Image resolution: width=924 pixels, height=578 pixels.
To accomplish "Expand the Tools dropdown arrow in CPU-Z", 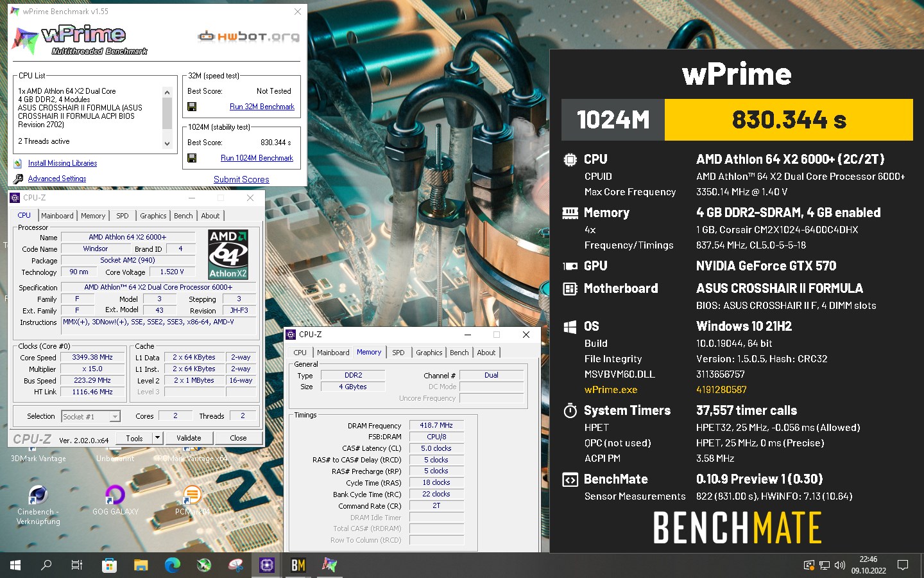I will [x=157, y=438].
